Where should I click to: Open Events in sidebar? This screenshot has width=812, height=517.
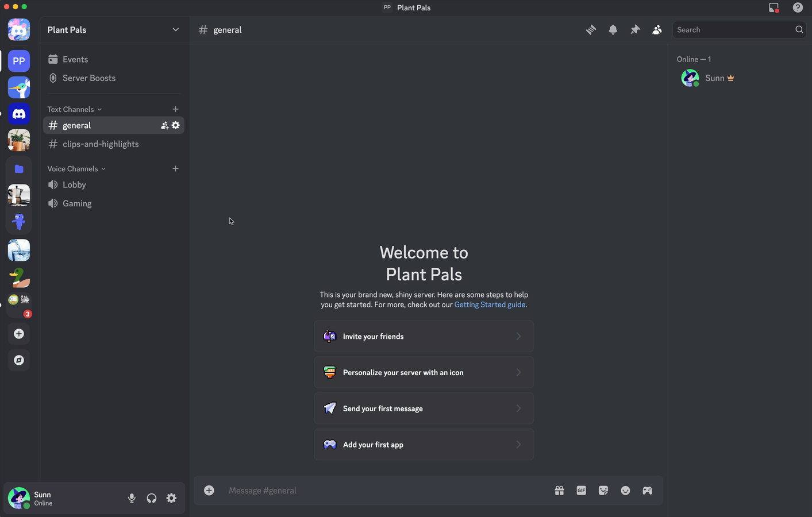(114, 59)
